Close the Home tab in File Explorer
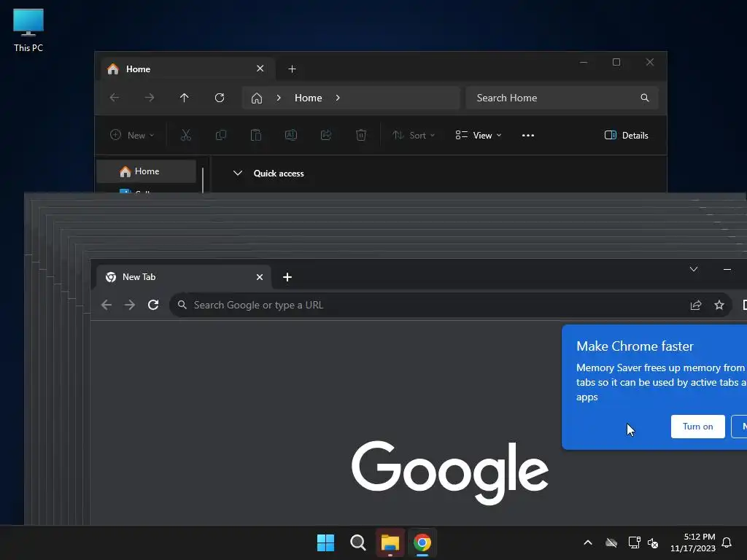 pos(260,69)
